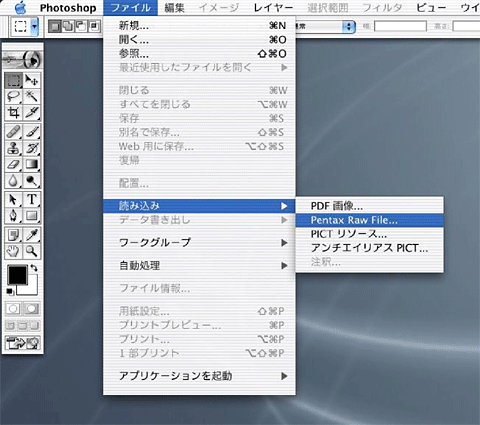Open the tool preset picker dropdown arrow
Image resolution: width=480 pixels, height=425 pixels.
coord(34,26)
